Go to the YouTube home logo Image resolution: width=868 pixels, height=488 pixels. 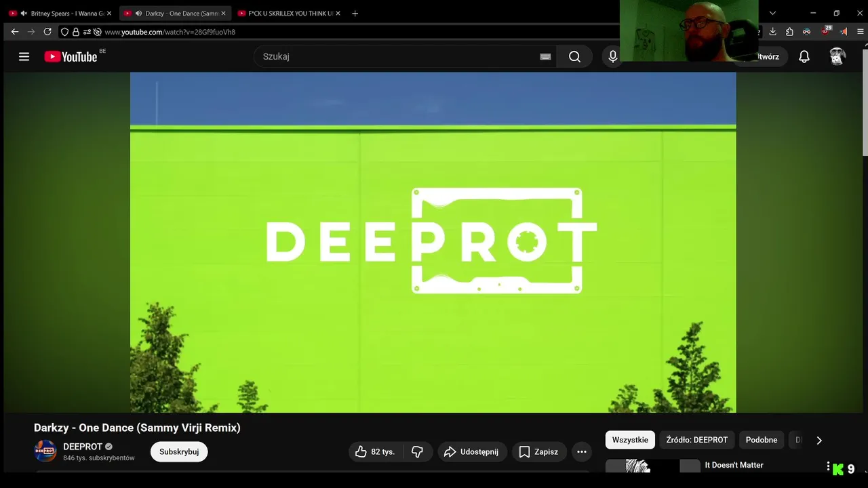[x=71, y=57]
